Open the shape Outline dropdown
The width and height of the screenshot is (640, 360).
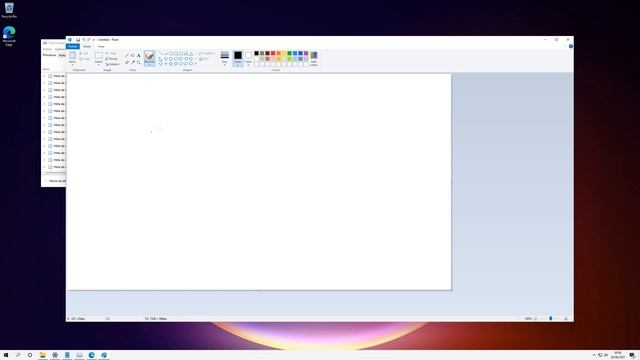point(207,53)
